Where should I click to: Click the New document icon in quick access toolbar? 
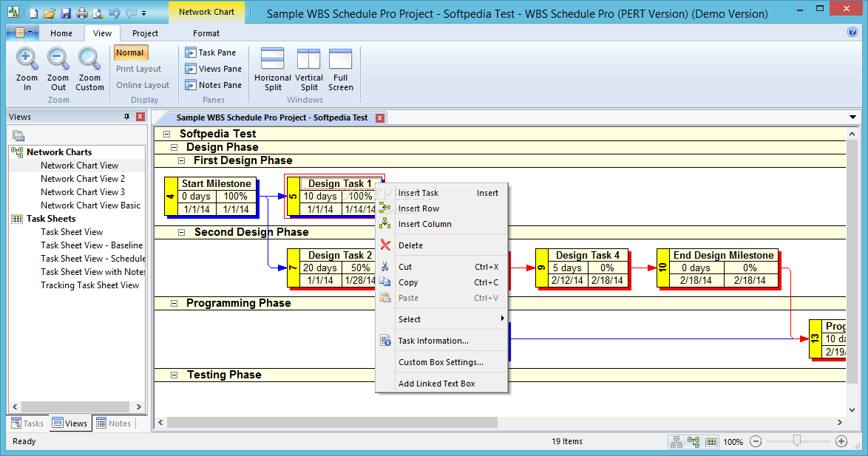34,13
